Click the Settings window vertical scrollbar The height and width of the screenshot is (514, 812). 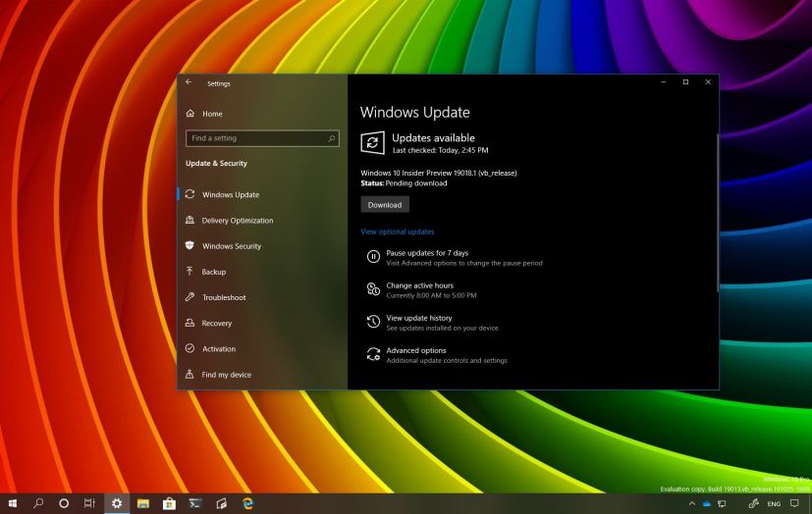tap(717, 212)
